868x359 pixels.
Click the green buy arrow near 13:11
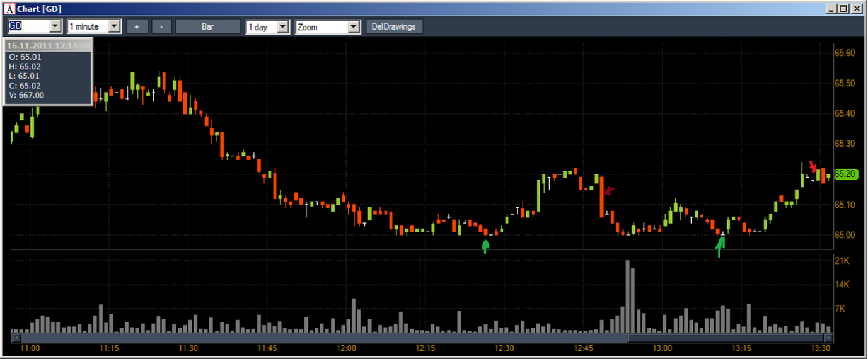[720, 246]
